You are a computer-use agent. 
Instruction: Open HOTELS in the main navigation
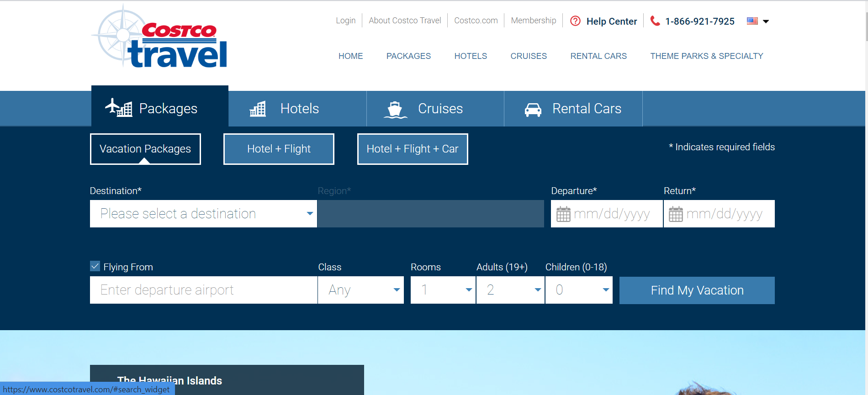pos(471,56)
